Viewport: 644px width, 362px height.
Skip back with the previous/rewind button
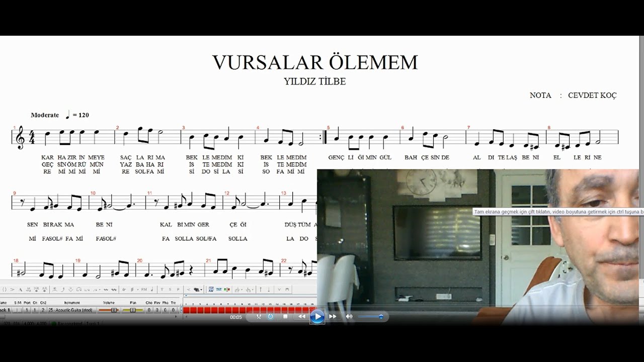click(301, 316)
